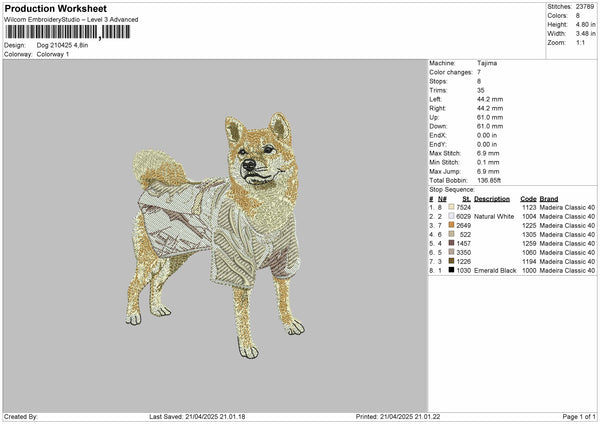
Task: Click the 'St.' column header
Action: point(466,199)
